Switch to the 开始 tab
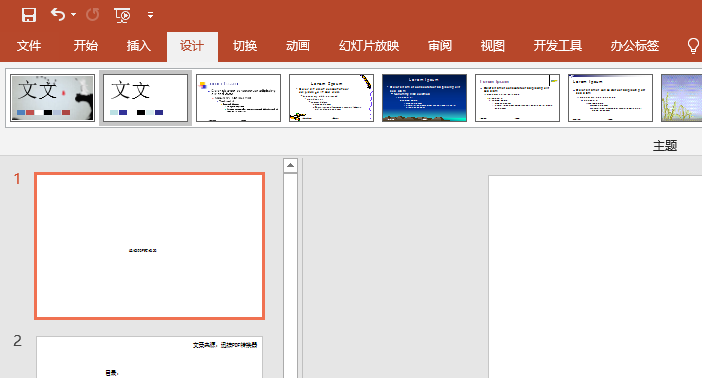 tap(86, 46)
